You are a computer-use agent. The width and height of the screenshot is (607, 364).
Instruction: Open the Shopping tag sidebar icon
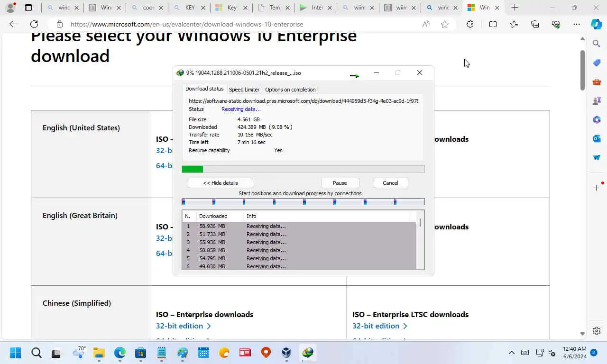coord(597,63)
